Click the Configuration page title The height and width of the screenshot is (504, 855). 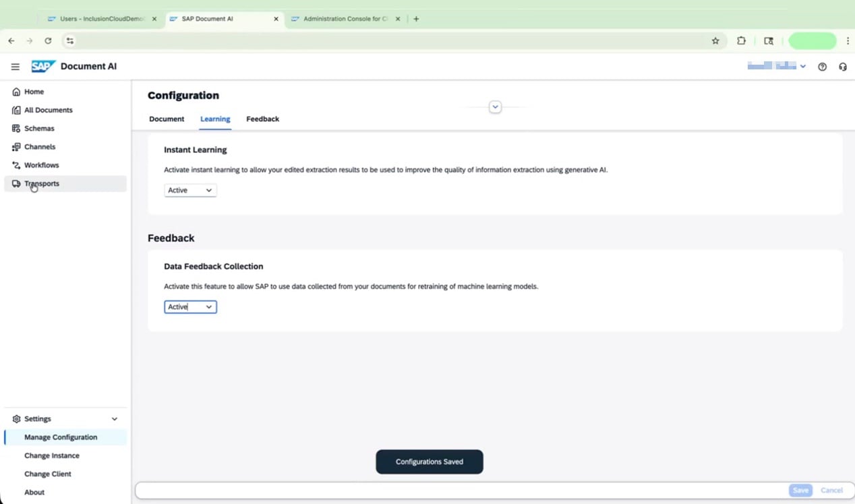tap(183, 96)
